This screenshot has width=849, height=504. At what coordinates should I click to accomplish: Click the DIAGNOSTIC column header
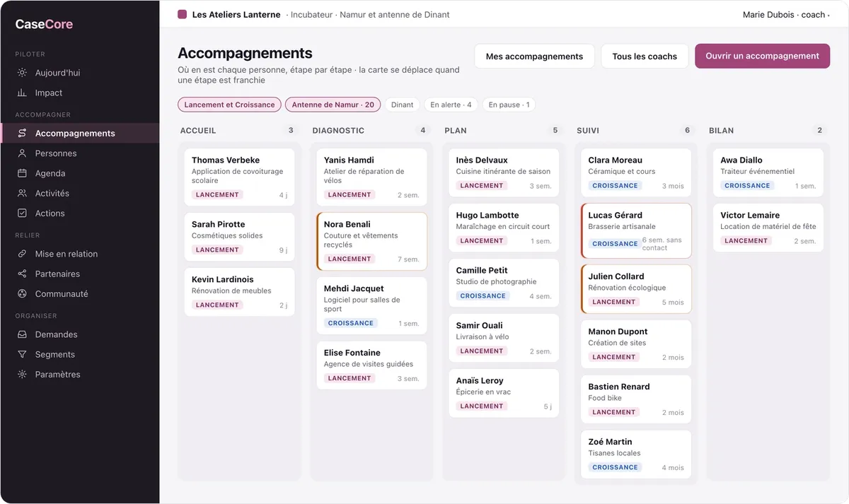coord(338,131)
